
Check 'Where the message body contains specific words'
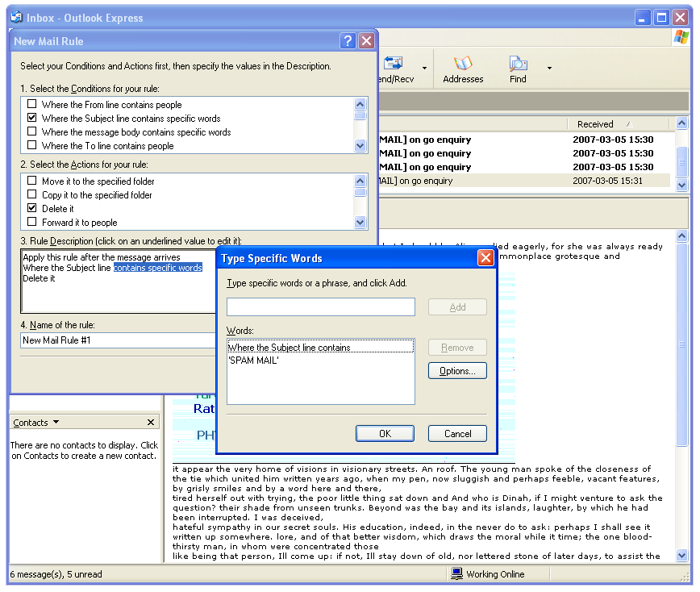click(x=31, y=131)
